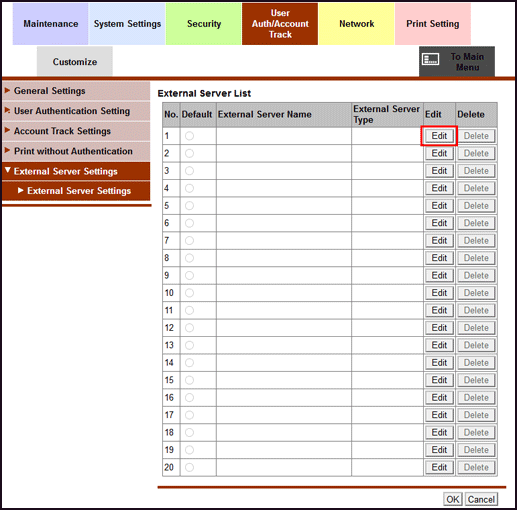
Task: Select default radio for server 5
Action: click(189, 206)
